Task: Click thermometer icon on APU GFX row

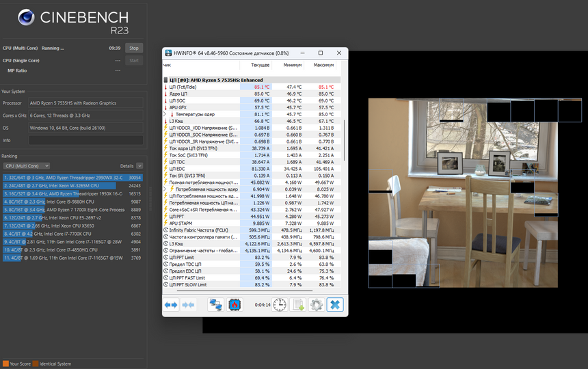Action: pos(165,107)
